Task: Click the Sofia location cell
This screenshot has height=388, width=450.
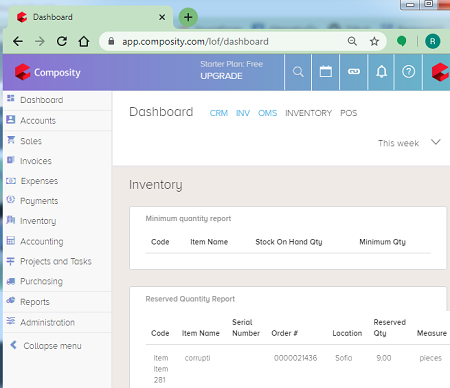Action: pos(343,358)
